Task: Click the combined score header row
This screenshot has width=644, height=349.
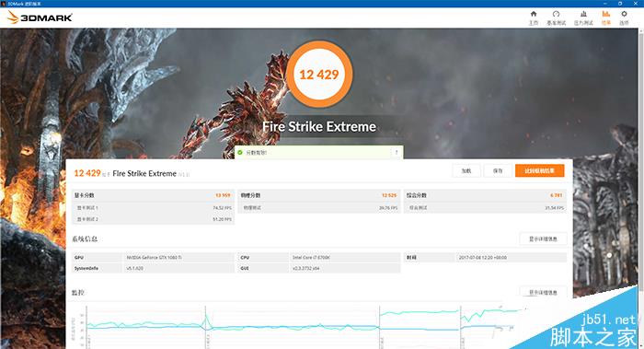Action: pyautogui.click(x=485, y=195)
